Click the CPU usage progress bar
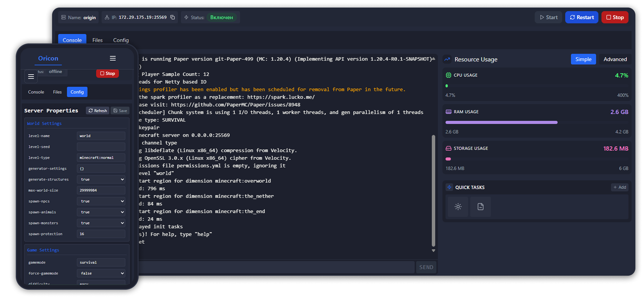The width and height of the screenshot is (644, 308). tap(537, 86)
